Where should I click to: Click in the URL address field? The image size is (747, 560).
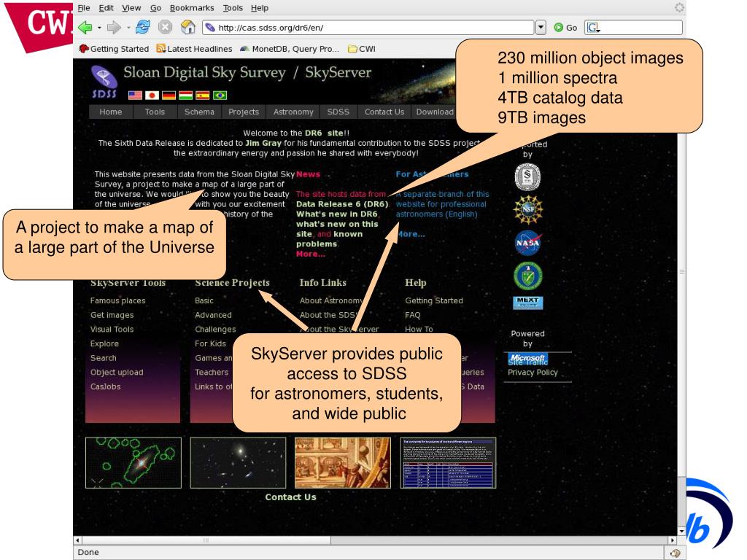(368, 28)
